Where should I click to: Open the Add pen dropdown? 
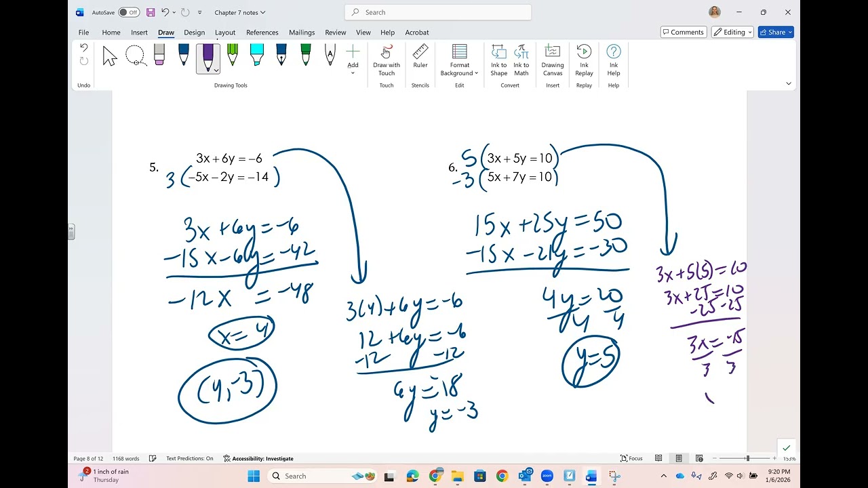353,60
